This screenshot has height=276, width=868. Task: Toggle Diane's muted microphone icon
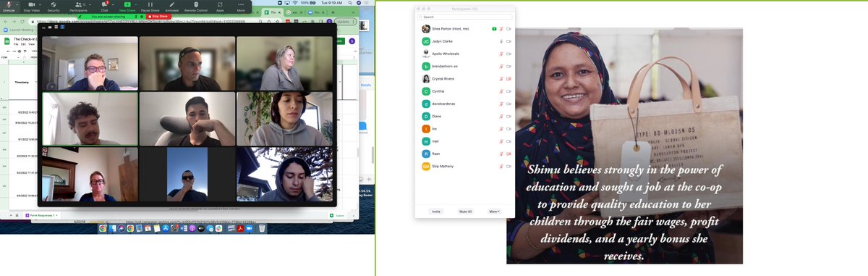[x=501, y=116]
